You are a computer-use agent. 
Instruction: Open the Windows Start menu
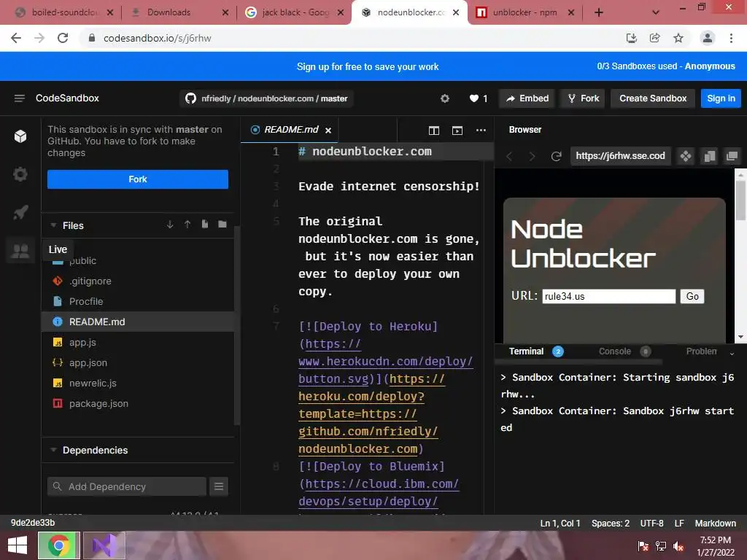point(18,545)
